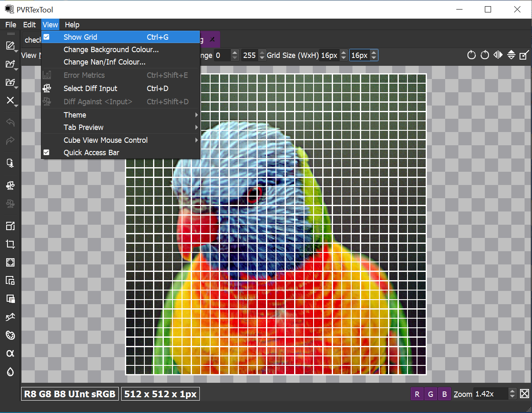Click the range minimum field showing 0
532x413 pixels.
tap(223, 55)
